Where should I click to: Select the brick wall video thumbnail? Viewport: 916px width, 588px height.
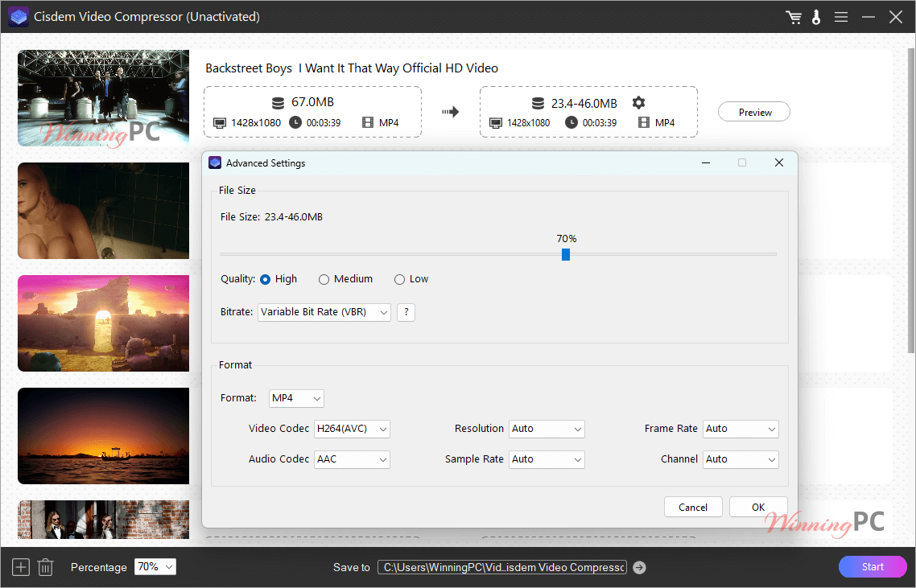pos(103,519)
